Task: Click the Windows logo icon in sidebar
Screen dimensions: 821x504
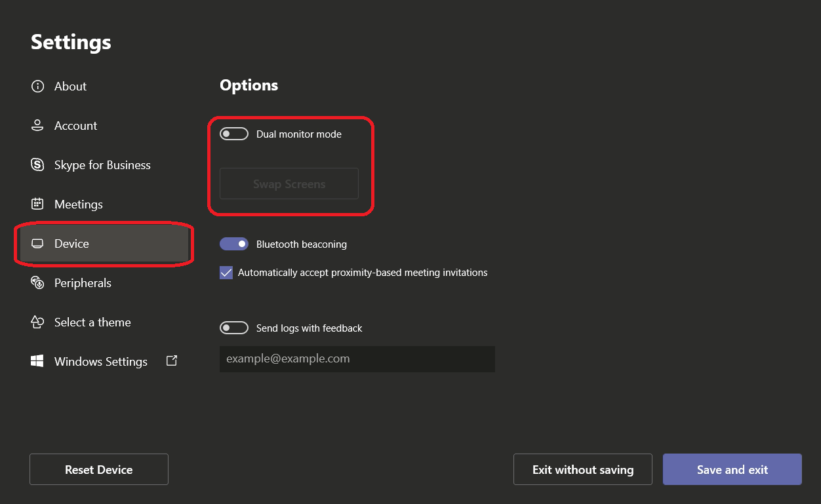Action: (37, 361)
